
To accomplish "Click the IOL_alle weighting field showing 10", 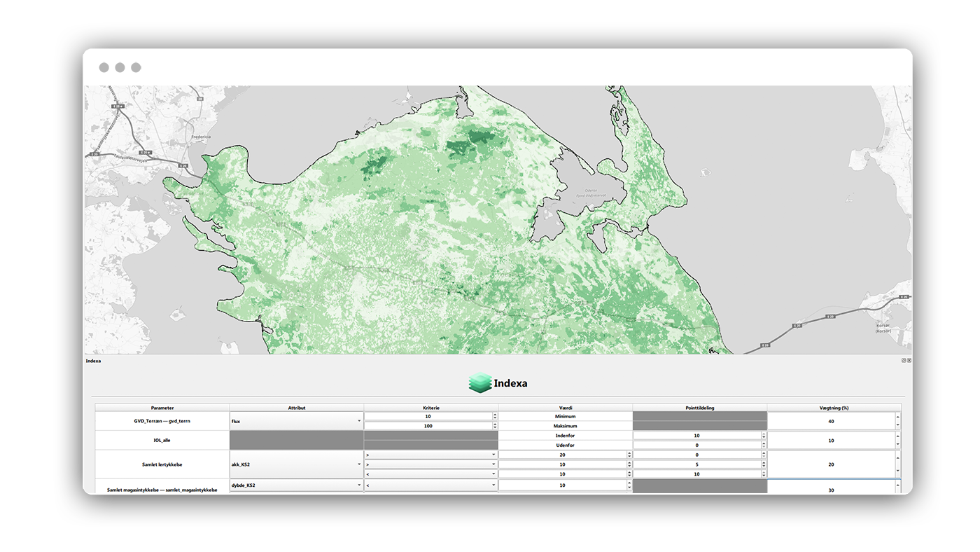I will (830, 441).
